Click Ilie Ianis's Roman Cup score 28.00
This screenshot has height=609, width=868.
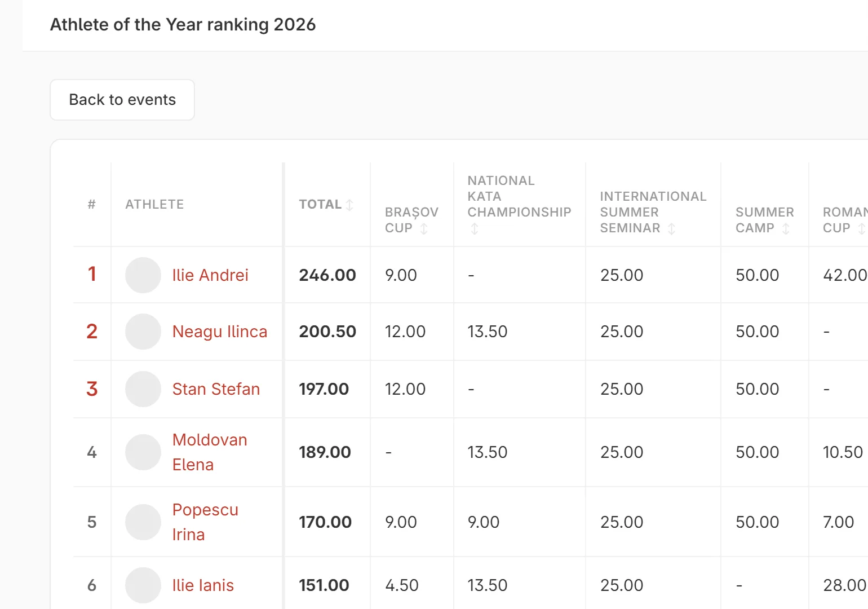click(x=844, y=585)
